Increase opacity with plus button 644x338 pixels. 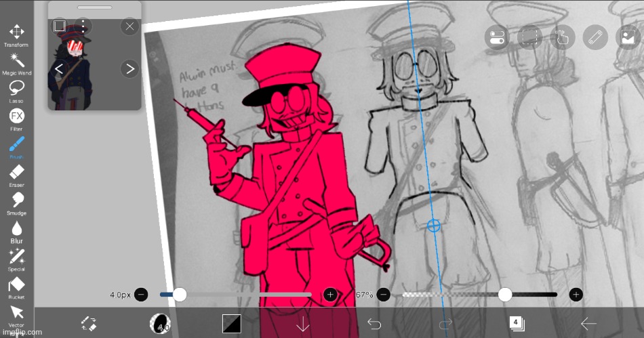576,295
